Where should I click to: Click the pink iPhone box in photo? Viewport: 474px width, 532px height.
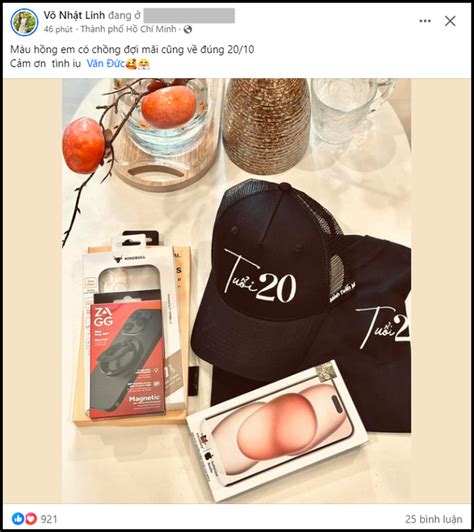278,430
